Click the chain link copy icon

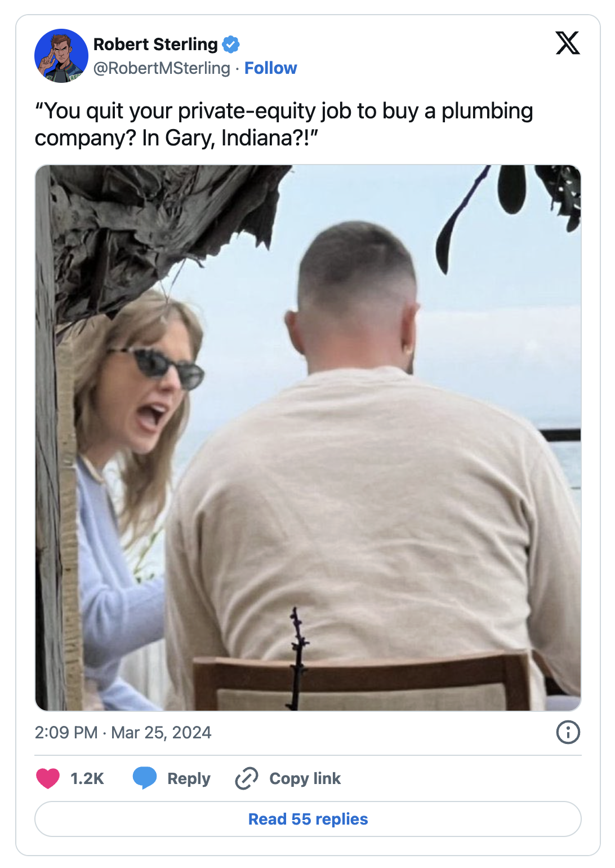247,778
